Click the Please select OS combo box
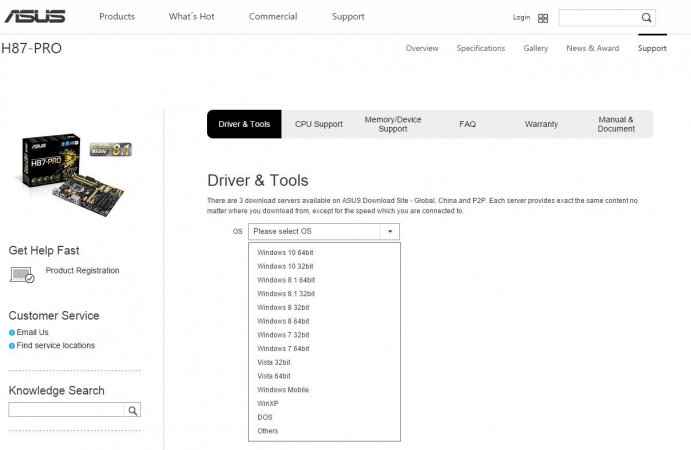This screenshot has width=691, height=450. pos(324,231)
